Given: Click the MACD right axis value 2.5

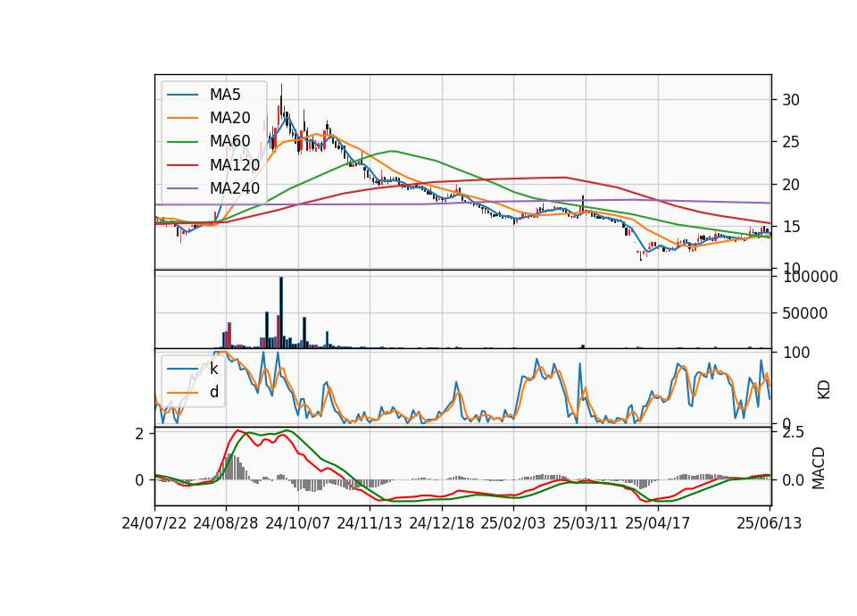Looking at the screenshot, I should tap(793, 432).
